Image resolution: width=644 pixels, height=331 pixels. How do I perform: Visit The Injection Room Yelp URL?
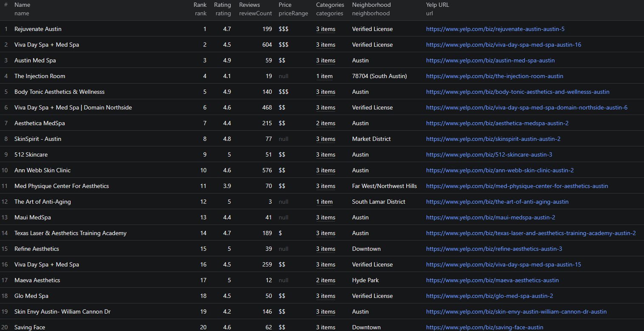[495, 76]
